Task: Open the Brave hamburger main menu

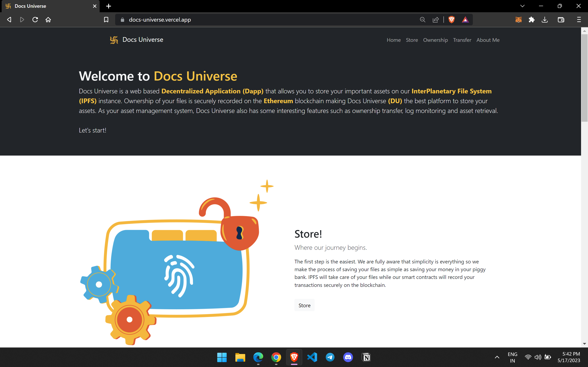Action: pos(579,20)
